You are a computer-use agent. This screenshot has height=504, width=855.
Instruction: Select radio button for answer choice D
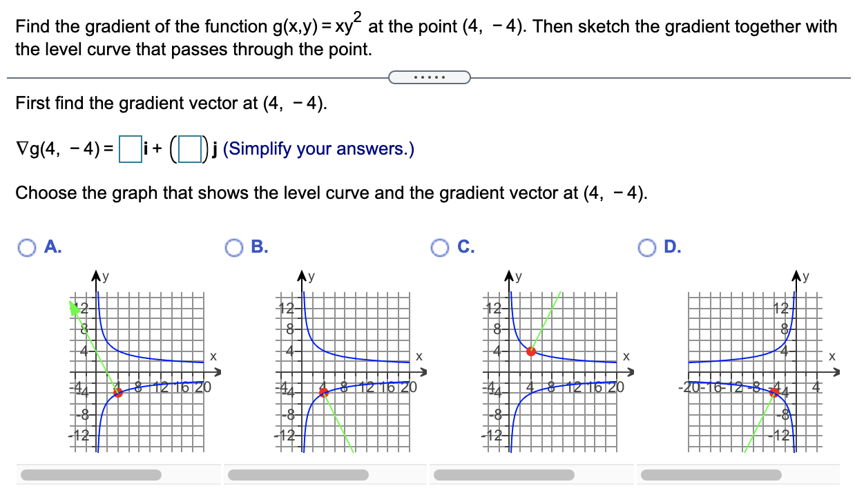point(646,247)
